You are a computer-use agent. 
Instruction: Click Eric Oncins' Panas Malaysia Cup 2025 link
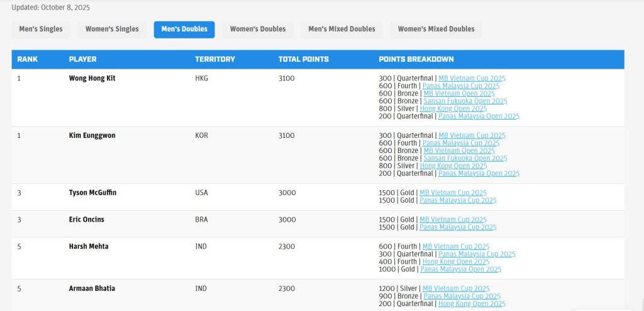pos(458,227)
